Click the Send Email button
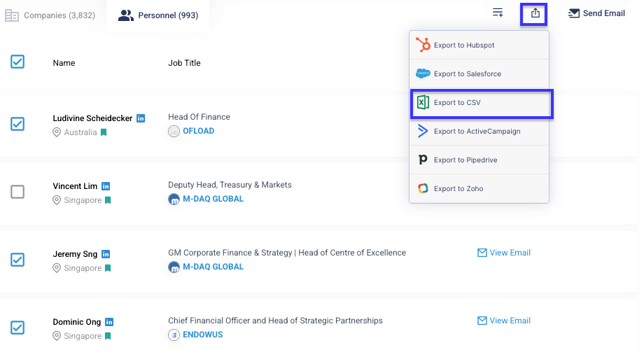Viewport: 644px width, 357px height. point(596,13)
